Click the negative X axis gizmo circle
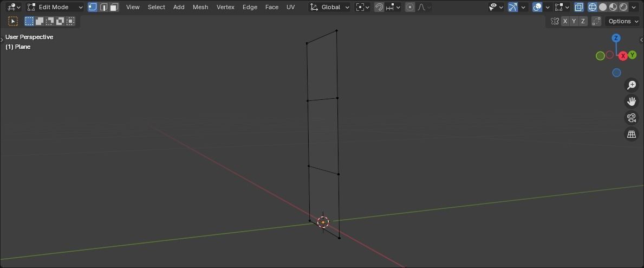Screen dimensions: 644x268 click(x=609, y=55)
